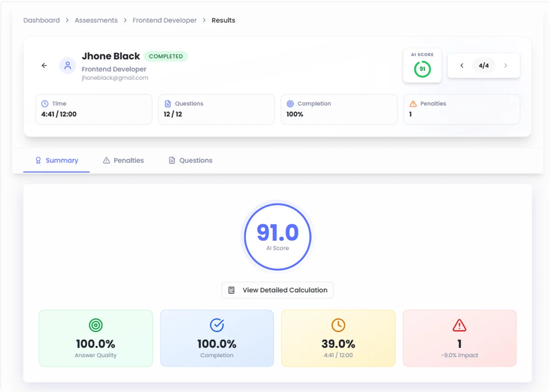Go to next candidate with right chevron
Image resolution: width=550 pixels, height=392 pixels.
[x=506, y=65]
